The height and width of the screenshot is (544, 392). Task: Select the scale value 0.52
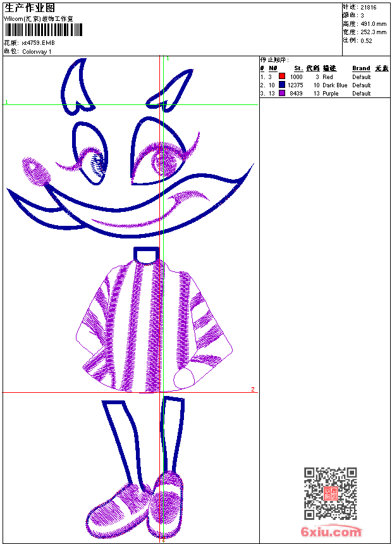(x=366, y=40)
